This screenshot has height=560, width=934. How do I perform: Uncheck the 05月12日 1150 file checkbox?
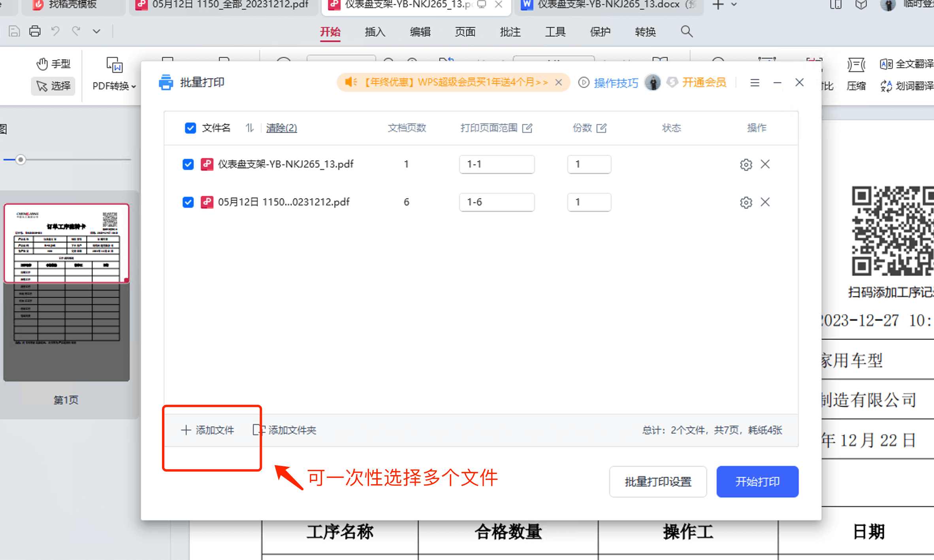(188, 202)
